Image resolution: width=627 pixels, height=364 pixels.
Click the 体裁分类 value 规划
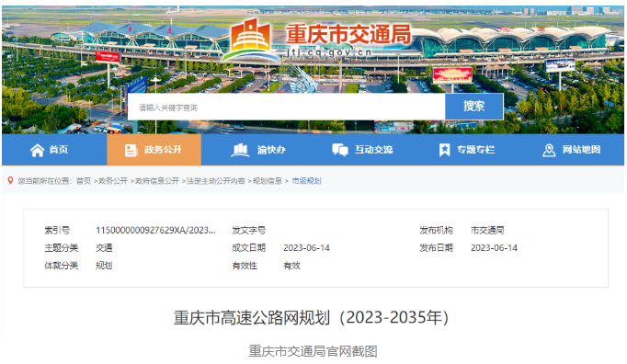click(104, 266)
